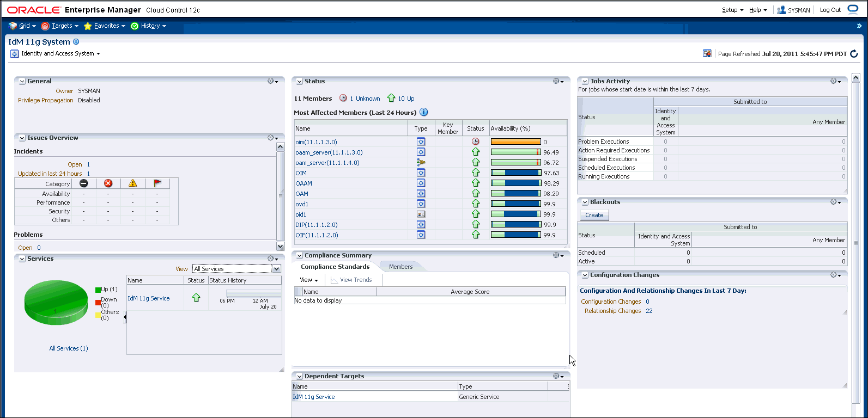Click the green services pie chart
The height and width of the screenshot is (418, 868).
click(x=56, y=302)
